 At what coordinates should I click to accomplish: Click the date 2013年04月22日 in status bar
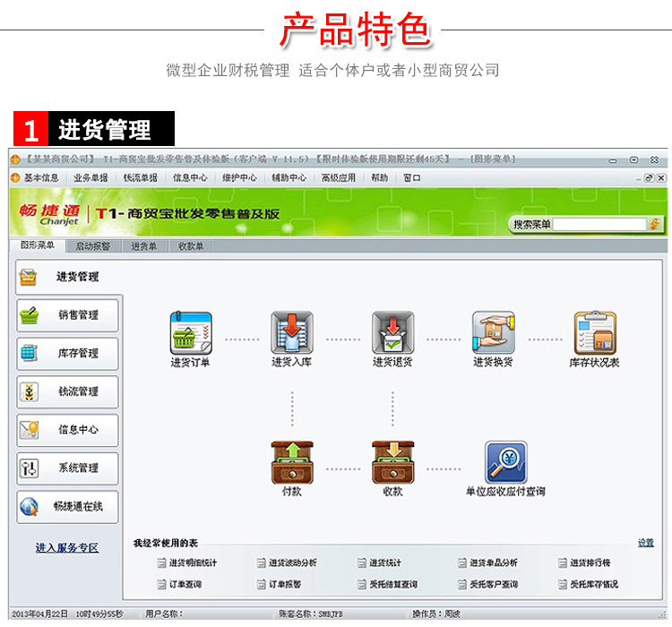pos(39,614)
